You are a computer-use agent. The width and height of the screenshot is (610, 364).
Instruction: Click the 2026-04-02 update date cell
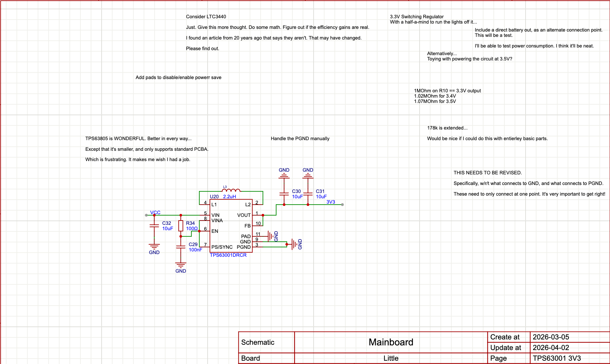(570, 348)
